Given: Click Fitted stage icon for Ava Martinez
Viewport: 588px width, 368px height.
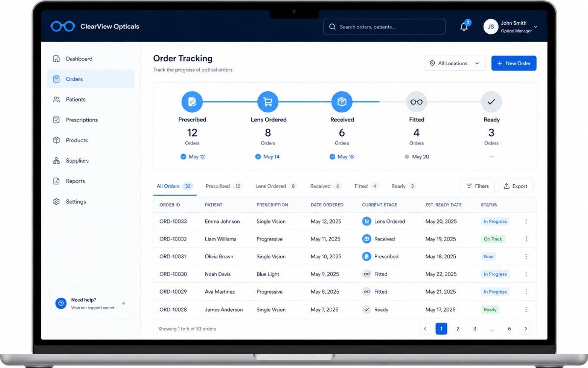Looking at the screenshot, I should [367, 292].
